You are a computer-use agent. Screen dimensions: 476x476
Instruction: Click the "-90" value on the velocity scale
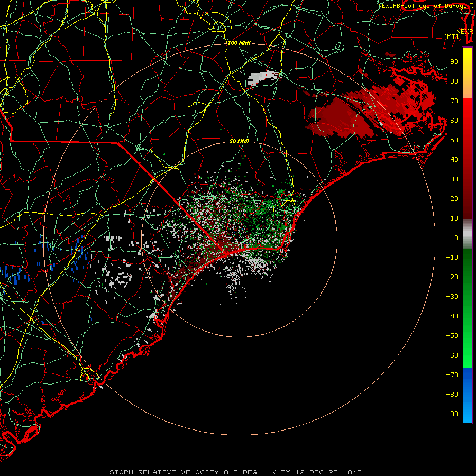(x=452, y=414)
